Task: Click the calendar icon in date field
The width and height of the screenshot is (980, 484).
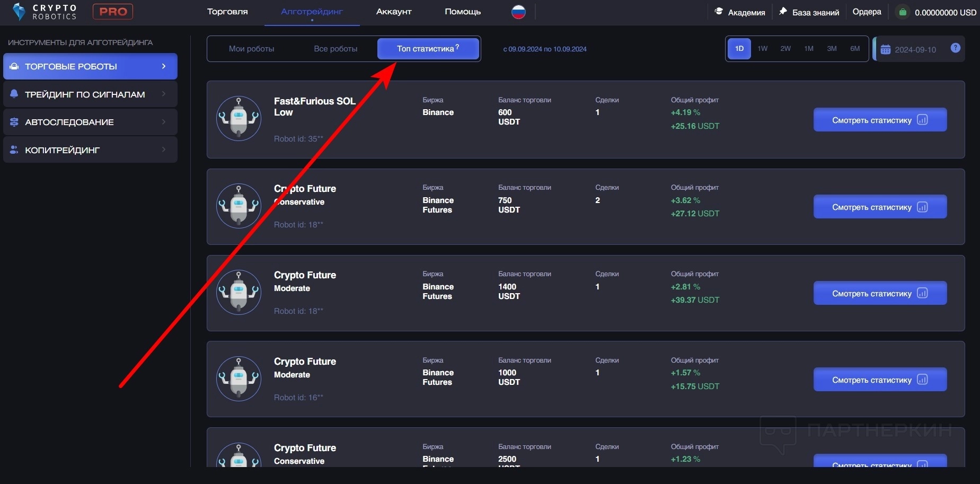Action: [x=886, y=50]
